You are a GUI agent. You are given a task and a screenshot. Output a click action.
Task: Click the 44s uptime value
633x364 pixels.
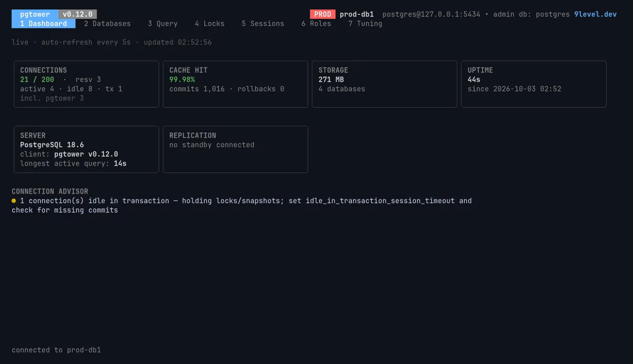tap(474, 80)
